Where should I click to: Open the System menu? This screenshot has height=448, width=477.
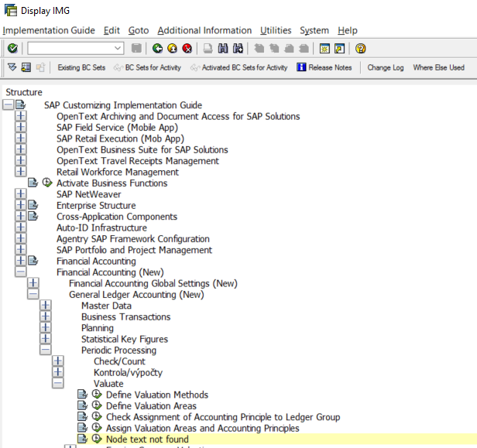[x=314, y=30]
